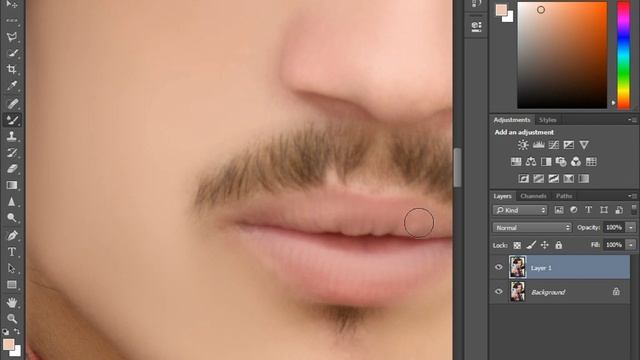Select the Rectangle shape tool

coord(12,284)
